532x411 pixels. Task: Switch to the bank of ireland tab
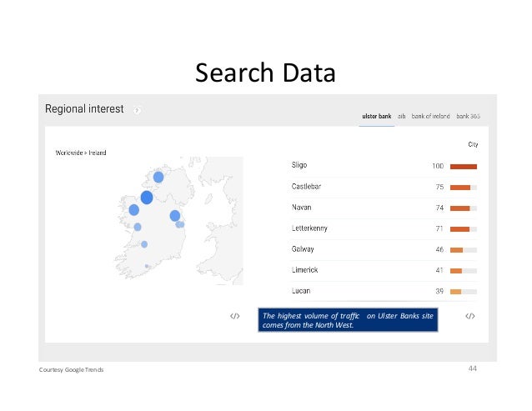pos(430,116)
